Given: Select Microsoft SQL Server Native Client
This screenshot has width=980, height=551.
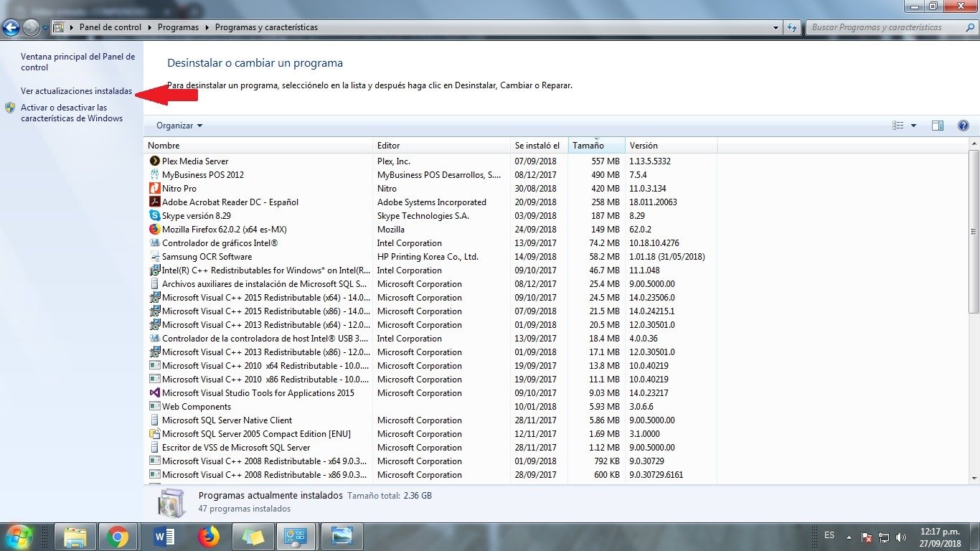Looking at the screenshot, I should [x=430, y=420].
